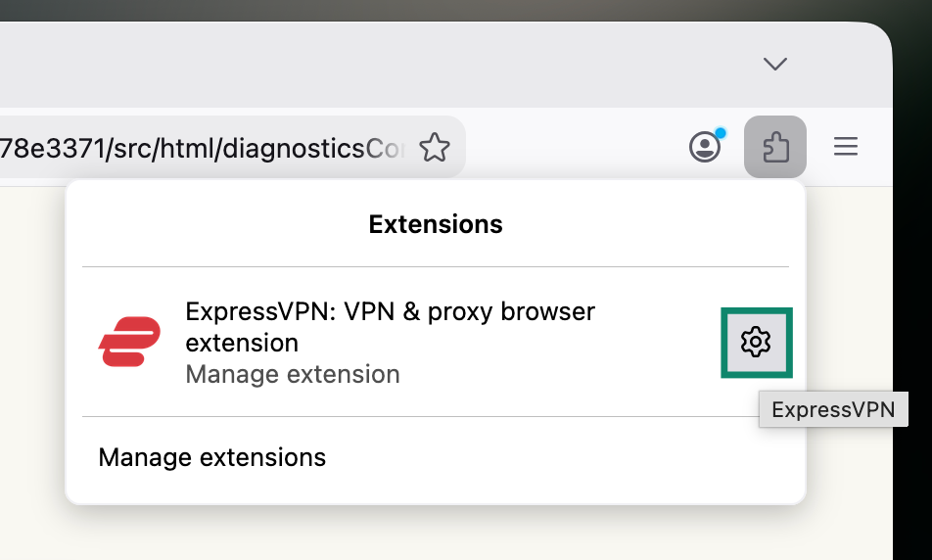The width and height of the screenshot is (932, 560).
Task: Click the beige page area left of the panel
Action: tap(31, 368)
